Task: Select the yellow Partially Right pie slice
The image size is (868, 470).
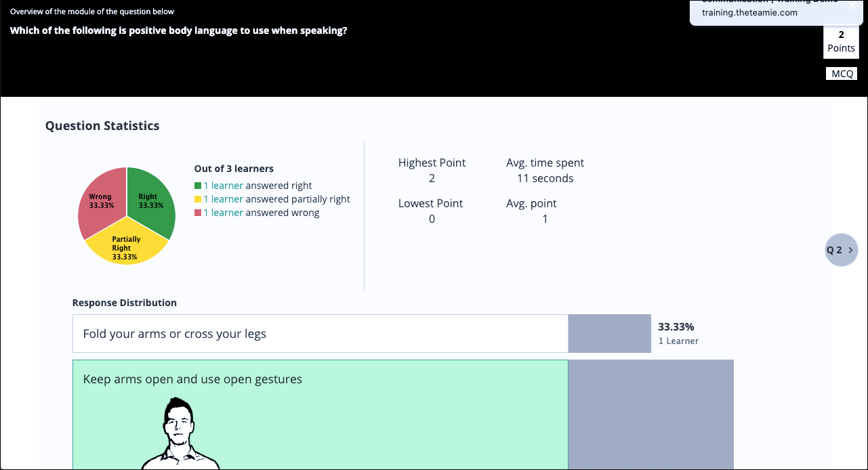Action: click(x=126, y=246)
